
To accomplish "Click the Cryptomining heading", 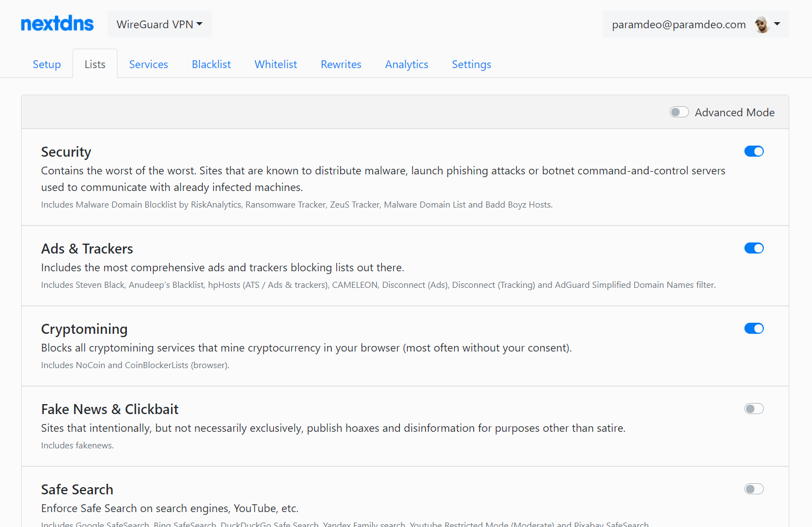I will (84, 329).
